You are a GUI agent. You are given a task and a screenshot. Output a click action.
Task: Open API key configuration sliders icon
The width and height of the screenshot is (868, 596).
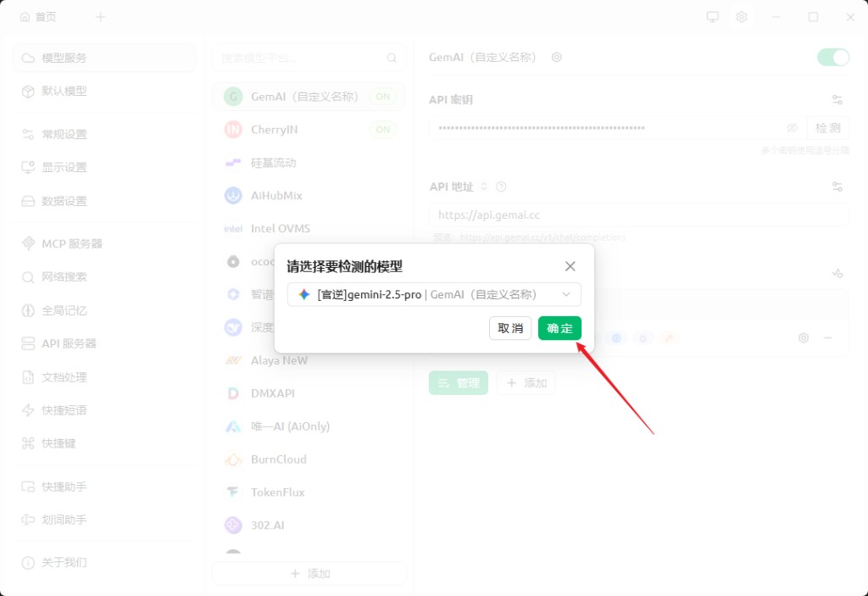pos(837,101)
